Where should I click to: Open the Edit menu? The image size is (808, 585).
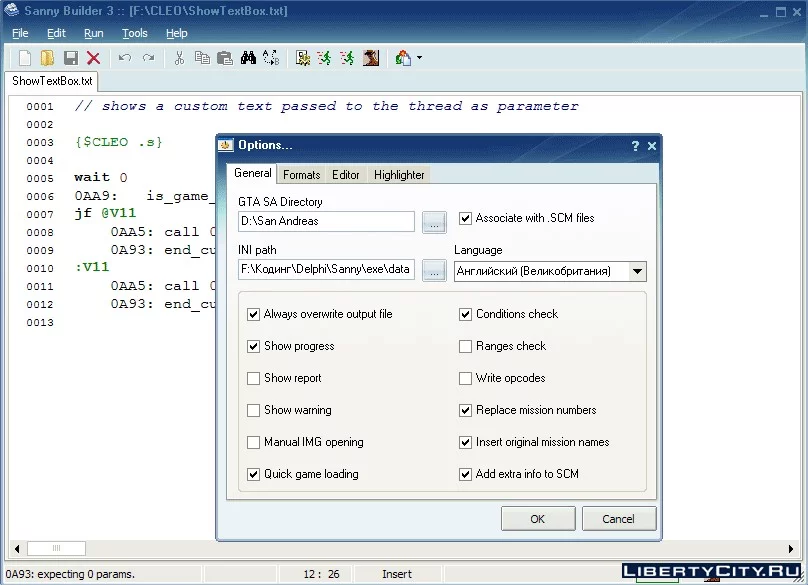(56, 34)
